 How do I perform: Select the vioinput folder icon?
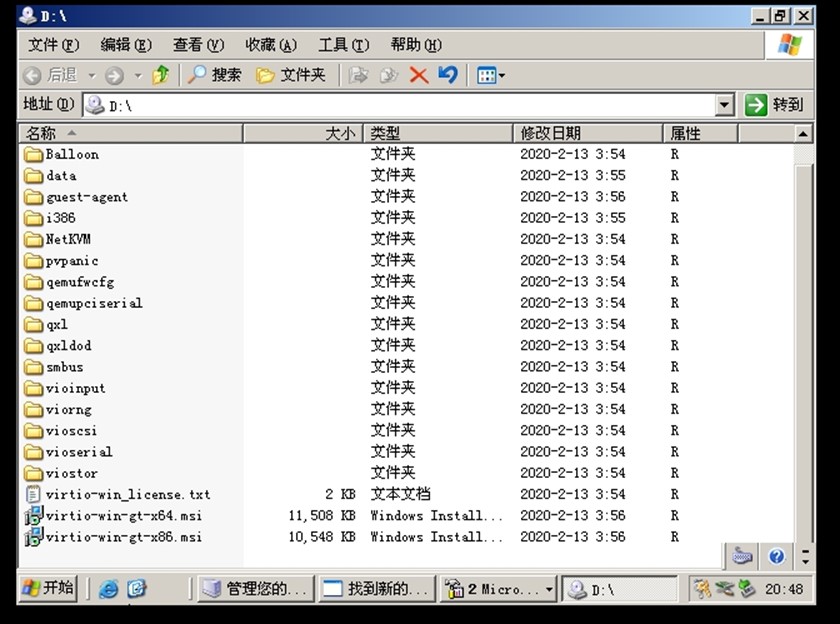33,388
